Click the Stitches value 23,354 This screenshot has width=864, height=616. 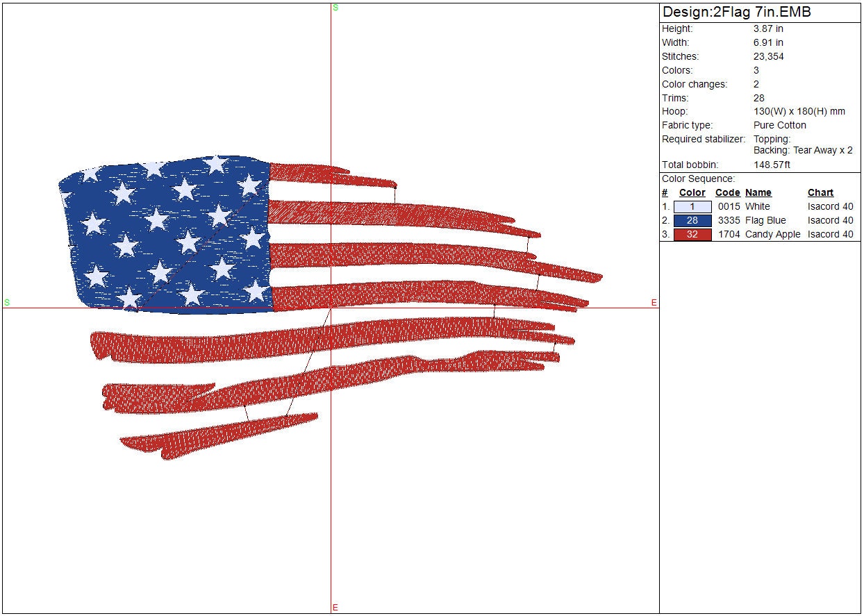(768, 57)
